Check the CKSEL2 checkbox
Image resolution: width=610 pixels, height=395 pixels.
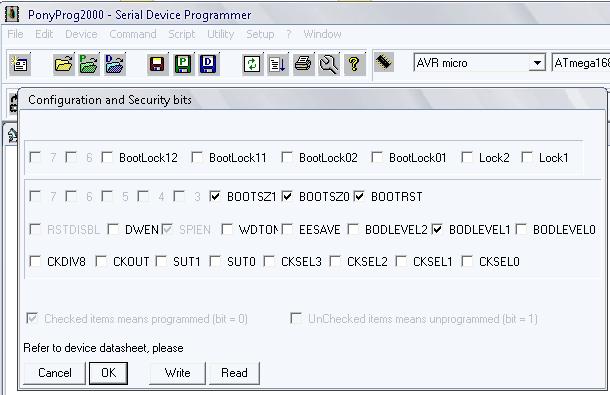(335, 261)
